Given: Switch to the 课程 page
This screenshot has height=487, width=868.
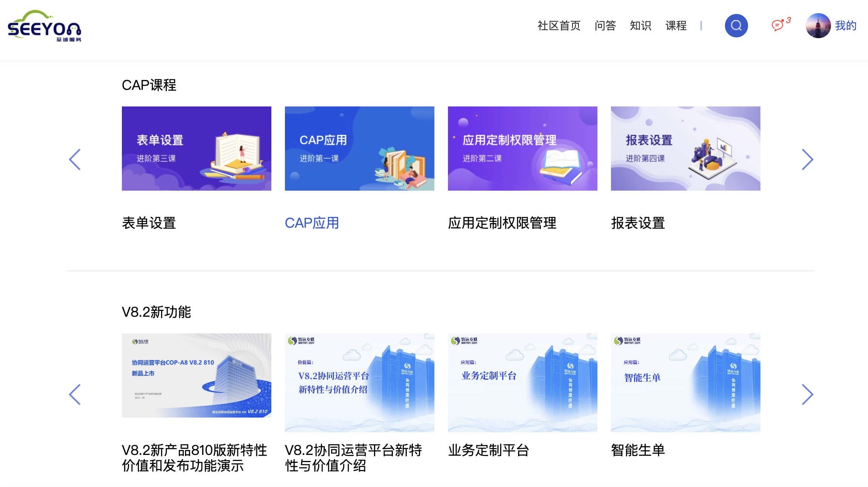Looking at the screenshot, I should (x=676, y=26).
